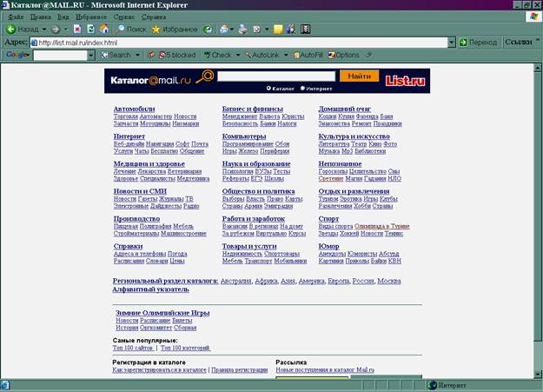Click the Messenger toolbar icon
543x392 pixels.
tap(291, 30)
